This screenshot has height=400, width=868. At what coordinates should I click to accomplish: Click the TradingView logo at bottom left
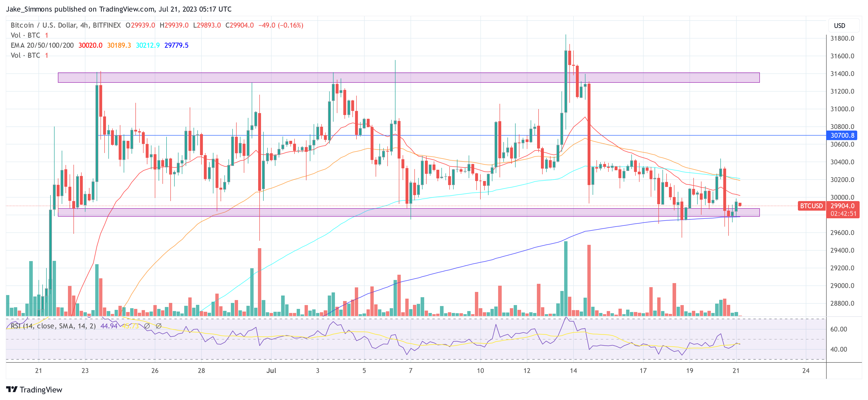pos(34,389)
